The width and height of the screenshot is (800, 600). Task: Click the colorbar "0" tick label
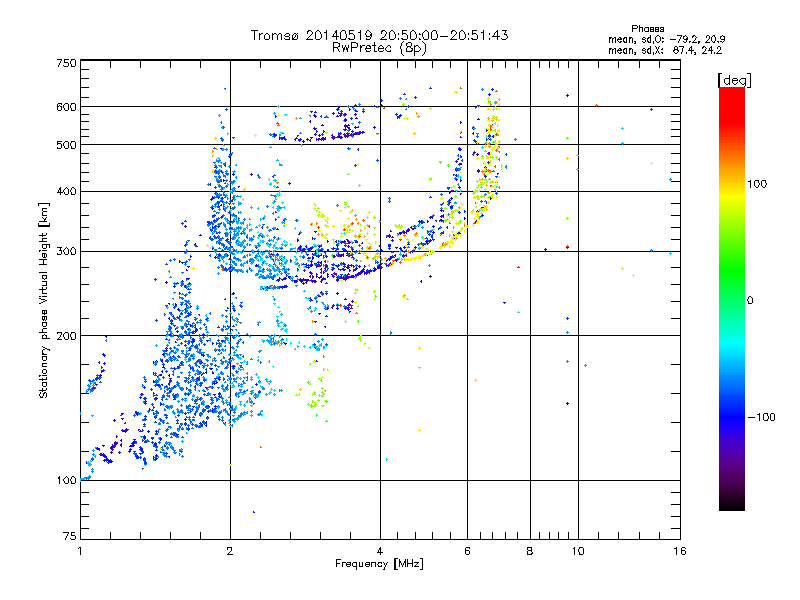(750, 301)
